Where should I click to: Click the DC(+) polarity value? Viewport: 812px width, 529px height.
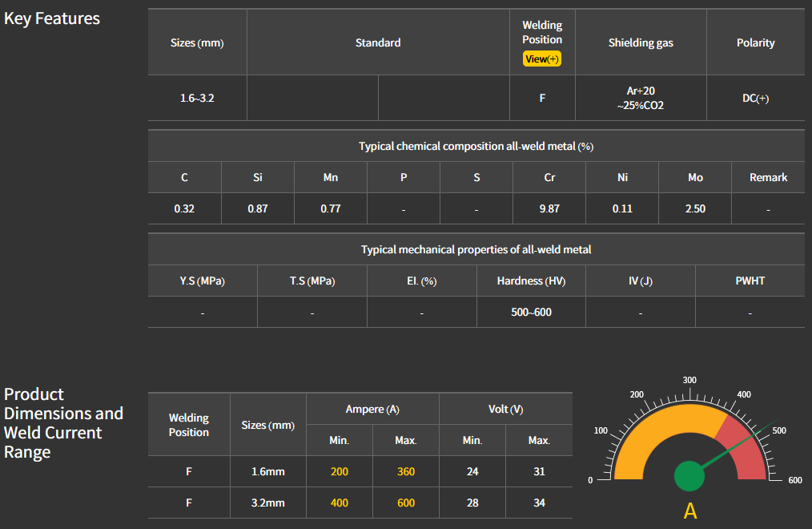click(755, 98)
